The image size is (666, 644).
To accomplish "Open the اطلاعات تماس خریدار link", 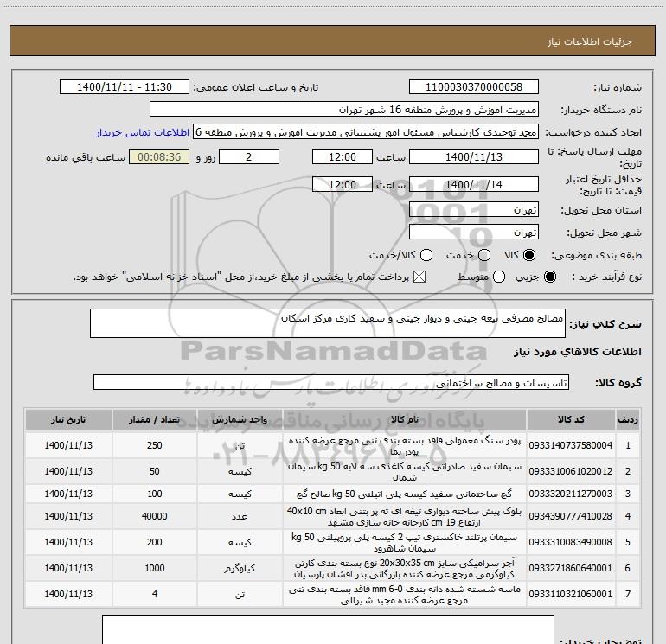I will click(143, 132).
